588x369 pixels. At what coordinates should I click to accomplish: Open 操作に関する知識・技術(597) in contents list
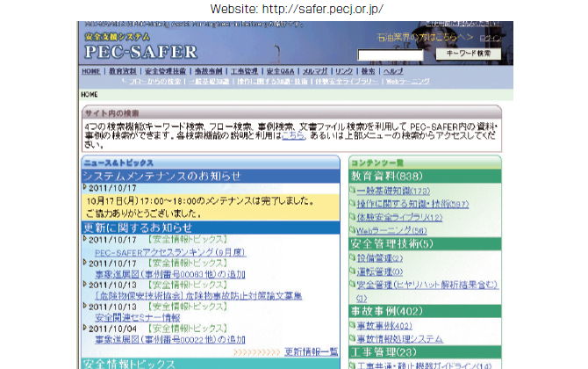pos(412,204)
